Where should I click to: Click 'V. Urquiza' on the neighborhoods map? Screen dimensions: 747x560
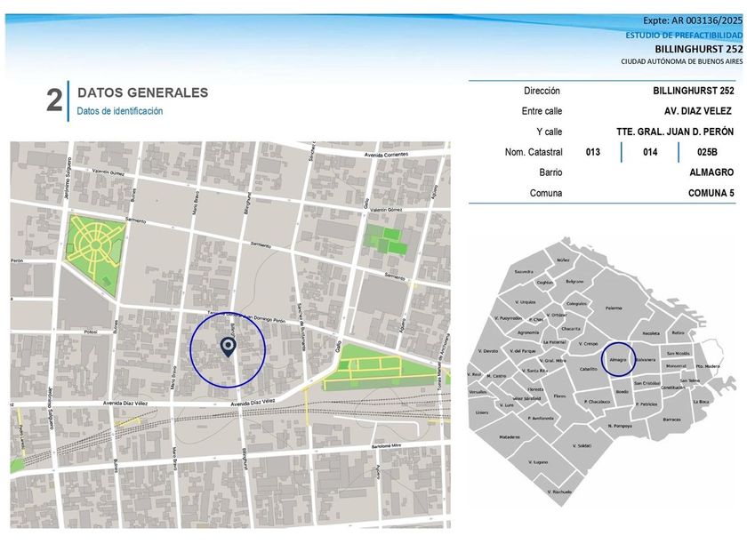[x=526, y=302]
